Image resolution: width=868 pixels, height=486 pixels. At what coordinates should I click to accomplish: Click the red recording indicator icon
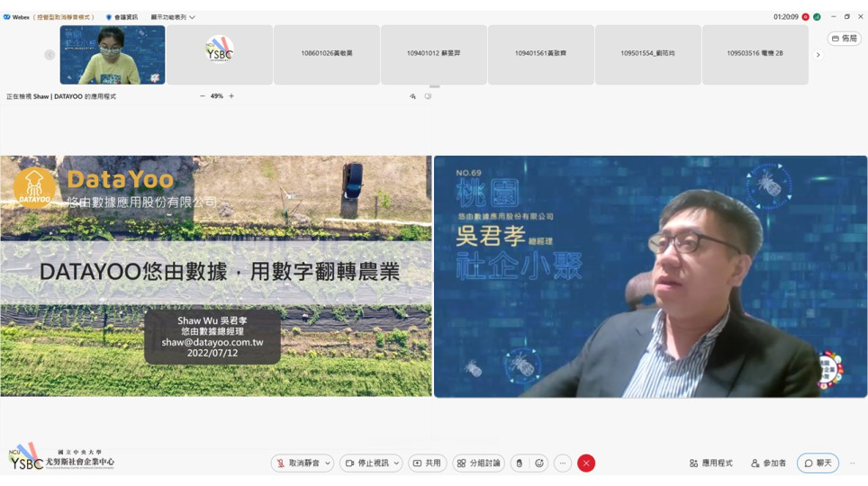806,17
